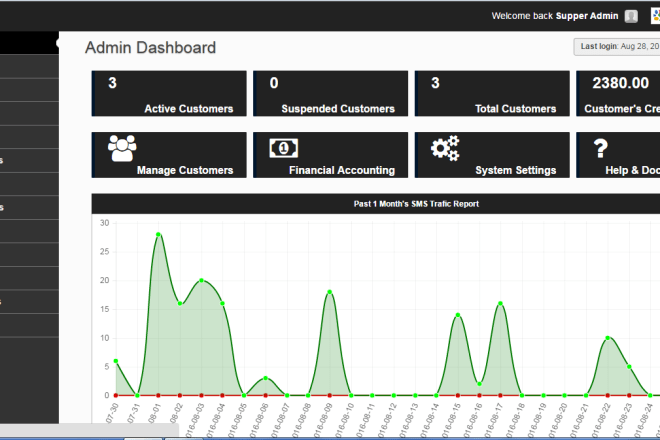
Task: Click the 30 label on the y-axis
Action: (104, 223)
